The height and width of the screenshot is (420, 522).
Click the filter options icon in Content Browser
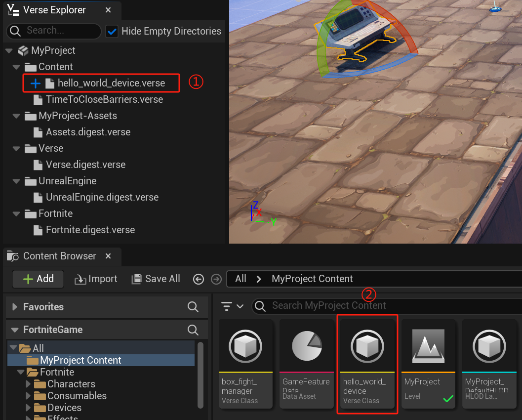click(233, 306)
